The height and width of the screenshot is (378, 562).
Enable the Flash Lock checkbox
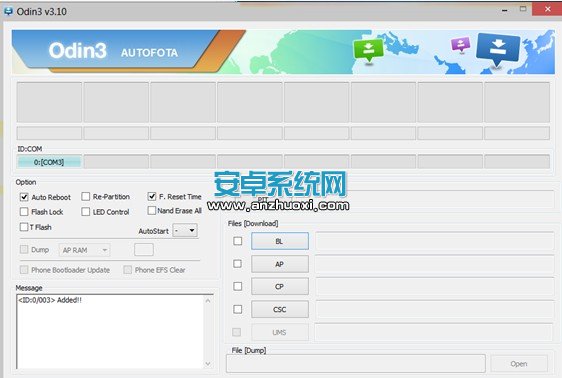(x=24, y=212)
